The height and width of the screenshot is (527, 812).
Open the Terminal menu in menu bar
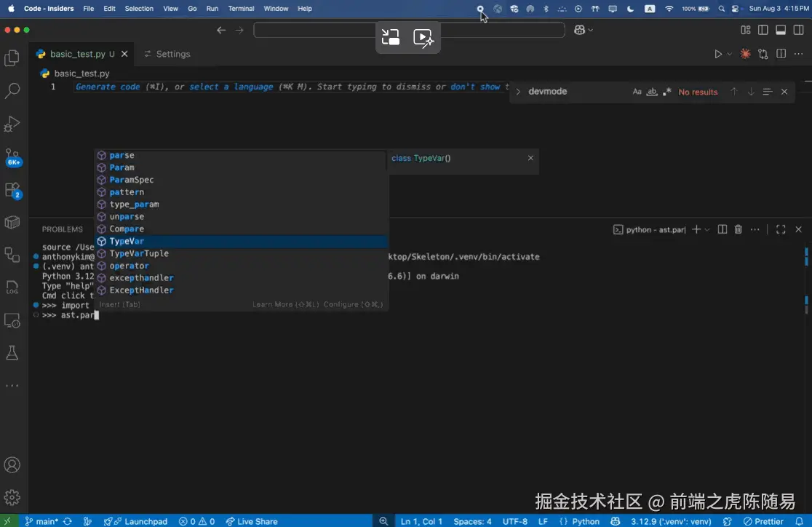coord(241,9)
